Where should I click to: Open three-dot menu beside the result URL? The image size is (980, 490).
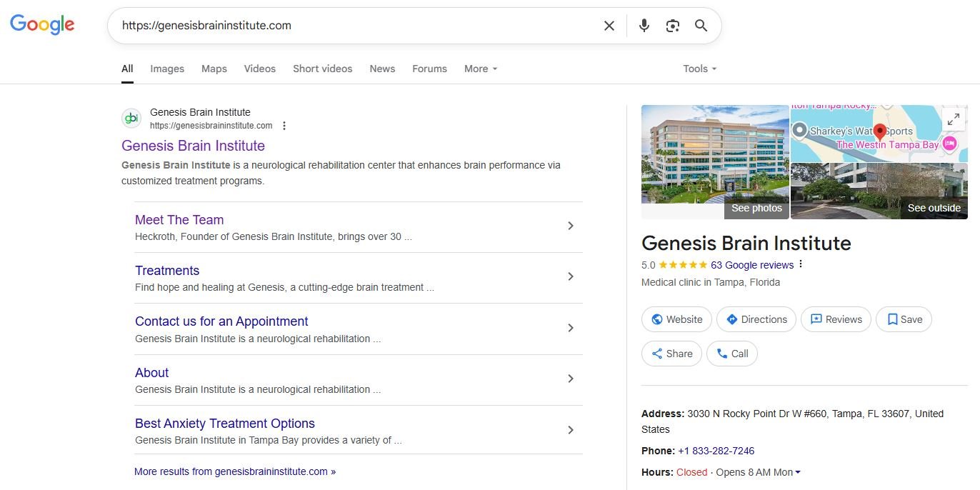[284, 126]
